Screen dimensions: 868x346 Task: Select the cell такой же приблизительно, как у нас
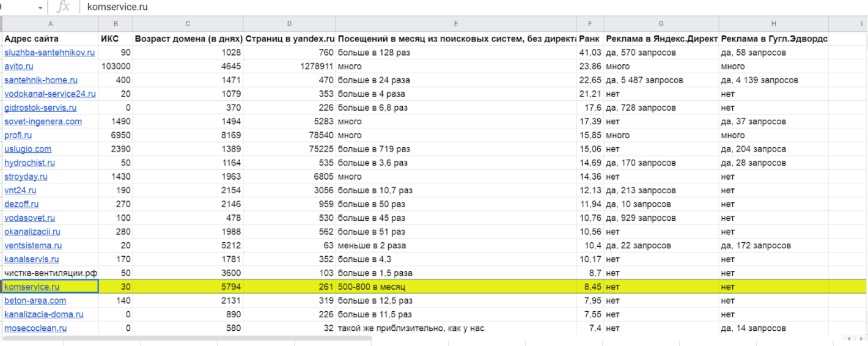(456, 328)
